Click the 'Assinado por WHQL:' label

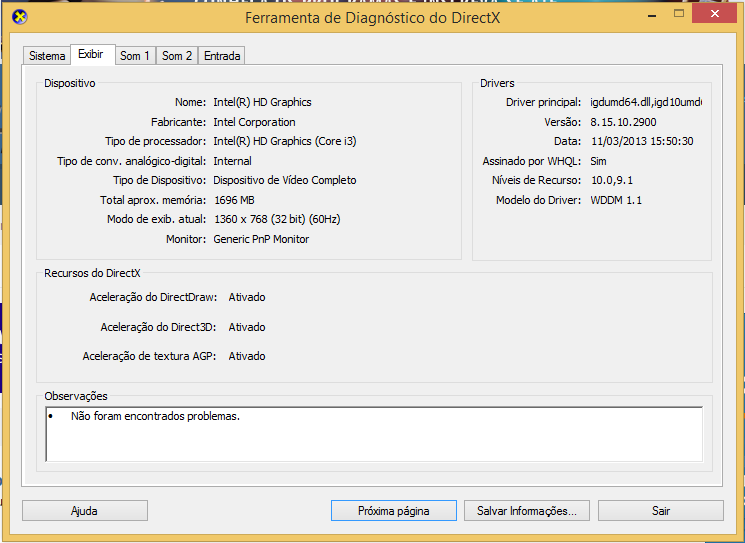[x=532, y=161]
